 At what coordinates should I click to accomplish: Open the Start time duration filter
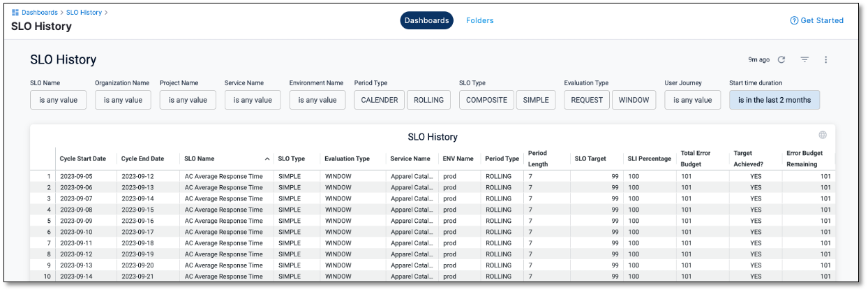775,100
